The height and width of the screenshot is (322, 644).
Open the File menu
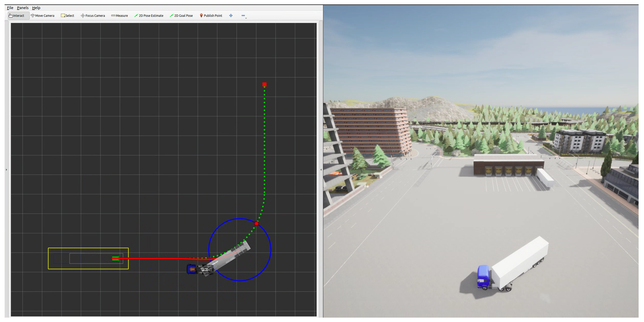[10, 8]
